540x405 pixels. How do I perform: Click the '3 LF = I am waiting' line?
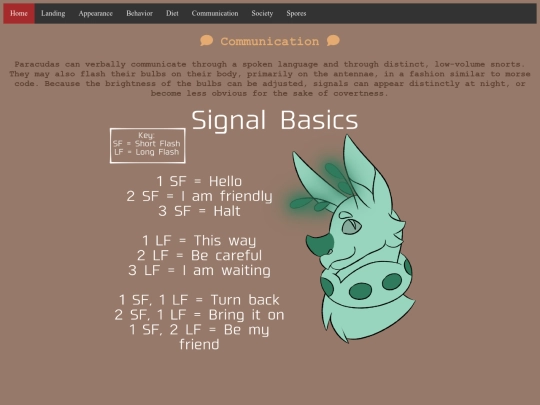[x=199, y=270]
